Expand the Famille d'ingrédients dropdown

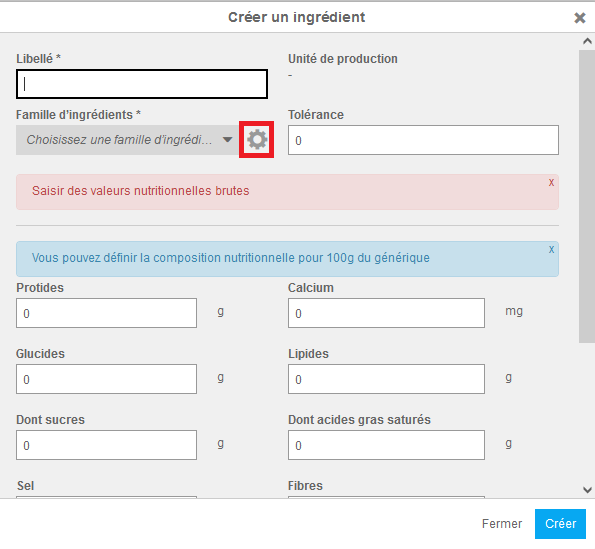click(128, 140)
